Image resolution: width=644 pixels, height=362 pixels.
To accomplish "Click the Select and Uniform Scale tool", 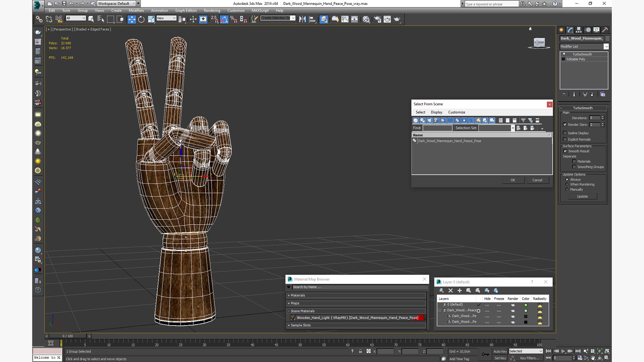I will [x=151, y=19].
